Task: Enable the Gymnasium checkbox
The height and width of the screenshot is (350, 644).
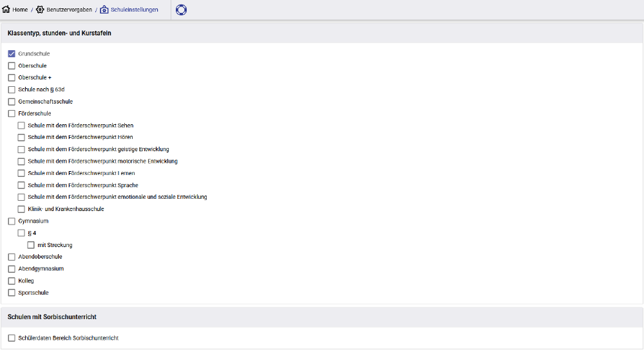Action: coord(12,221)
